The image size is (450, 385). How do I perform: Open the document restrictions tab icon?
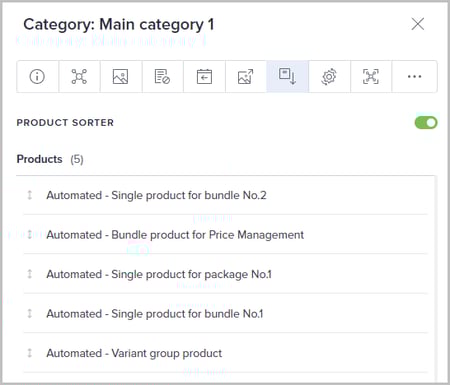coord(162,76)
